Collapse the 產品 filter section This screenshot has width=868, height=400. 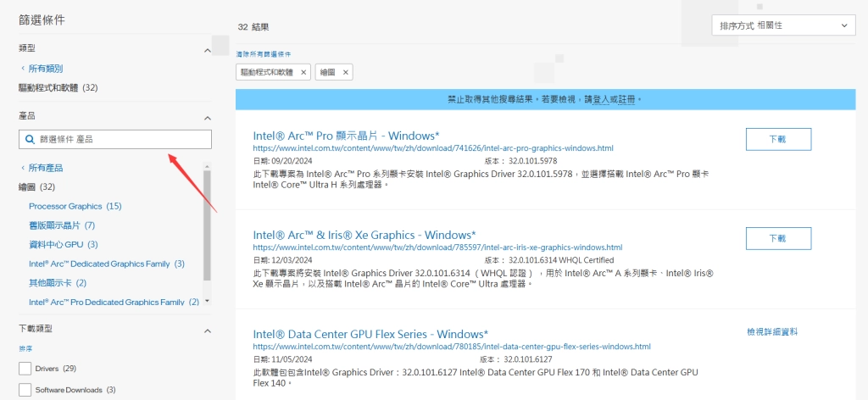click(208, 118)
